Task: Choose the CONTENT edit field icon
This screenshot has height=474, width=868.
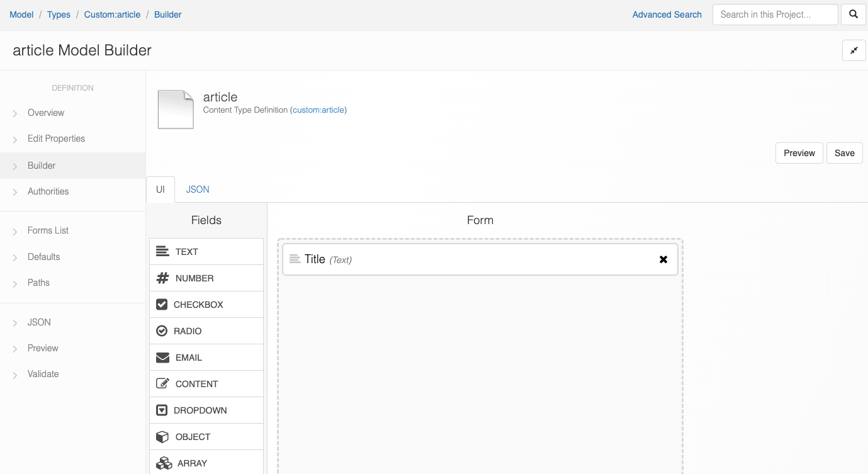Action: 162,384
